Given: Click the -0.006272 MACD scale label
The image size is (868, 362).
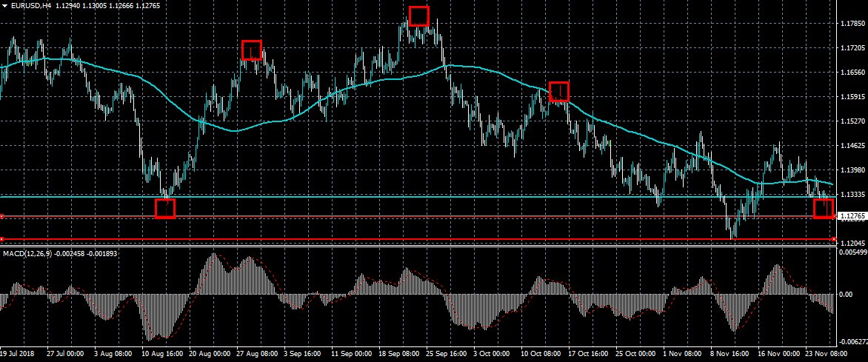Looking at the screenshot, I should click(x=853, y=343).
